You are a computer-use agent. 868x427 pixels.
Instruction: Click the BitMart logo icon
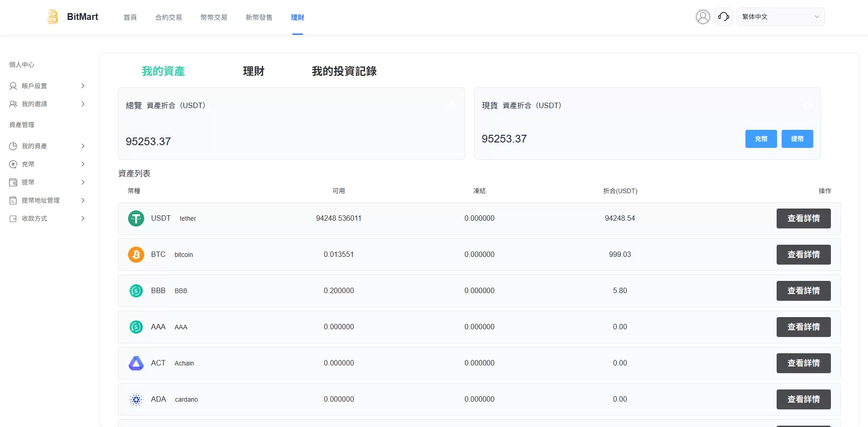pos(53,17)
